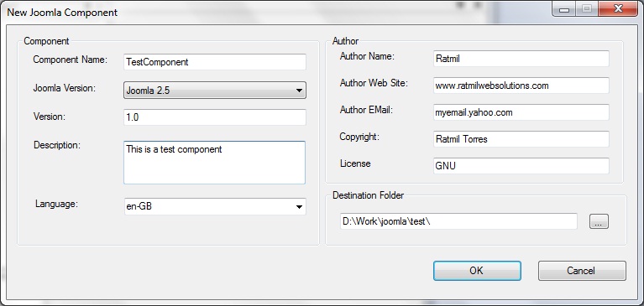Screen dimensions: 644x306
Task: Click the License field showing GNU
Action: pyautogui.click(x=521, y=166)
